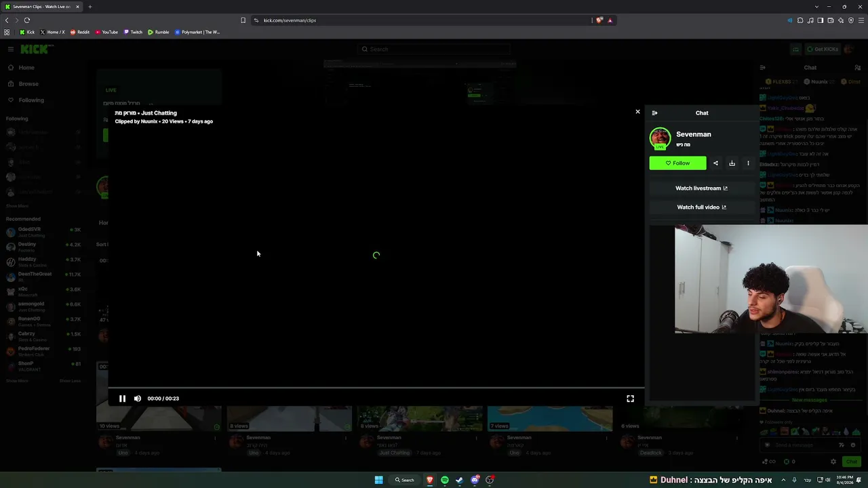Open the taskbar Search box
The height and width of the screenshot is (488, 868).
click(405, 480)
